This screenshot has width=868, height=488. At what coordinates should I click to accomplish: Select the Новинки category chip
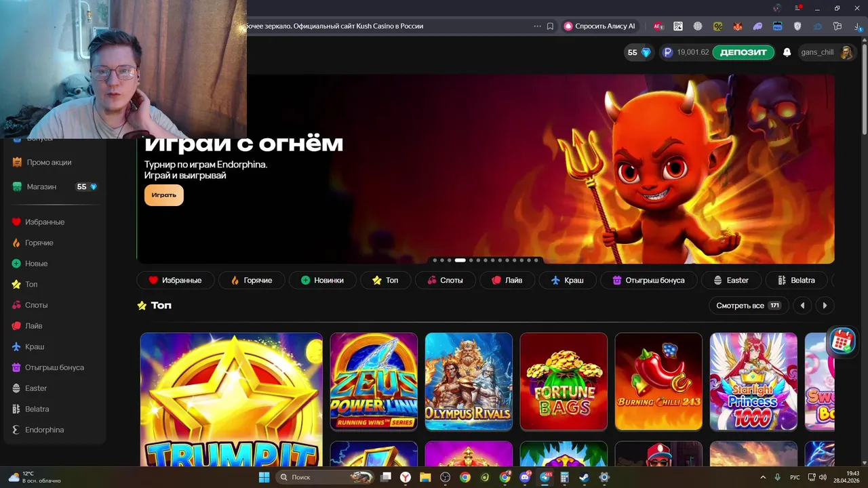tap(322, 280)
